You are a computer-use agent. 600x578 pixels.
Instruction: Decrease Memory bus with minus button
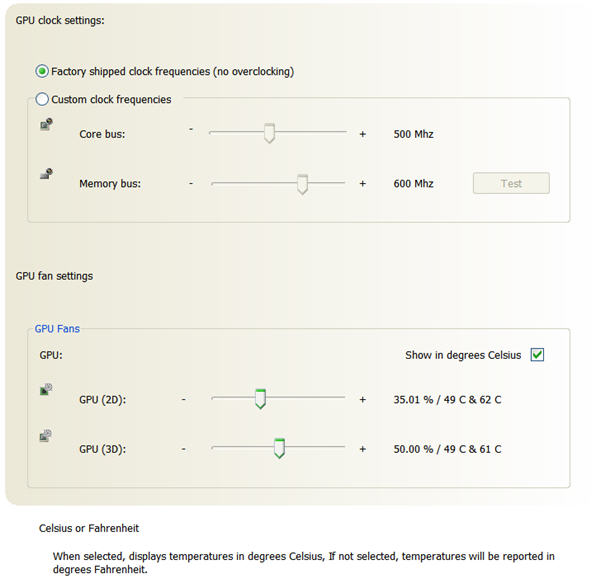pos(191,184)
